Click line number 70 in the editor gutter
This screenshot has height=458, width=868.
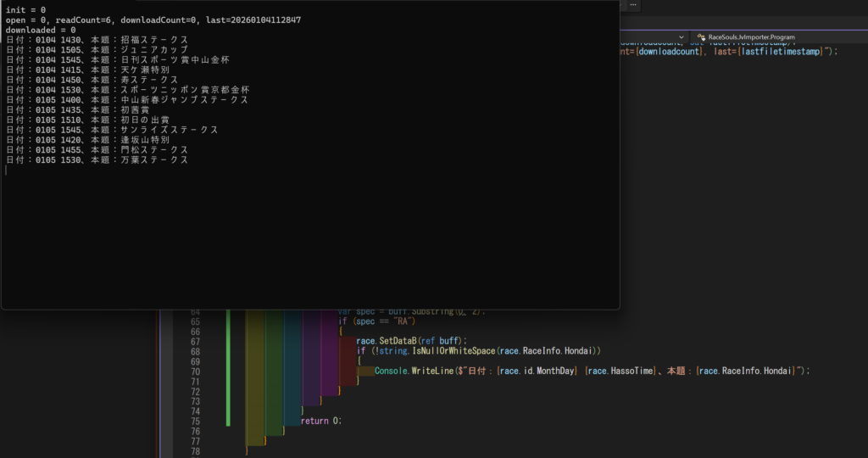click(195, 371)
